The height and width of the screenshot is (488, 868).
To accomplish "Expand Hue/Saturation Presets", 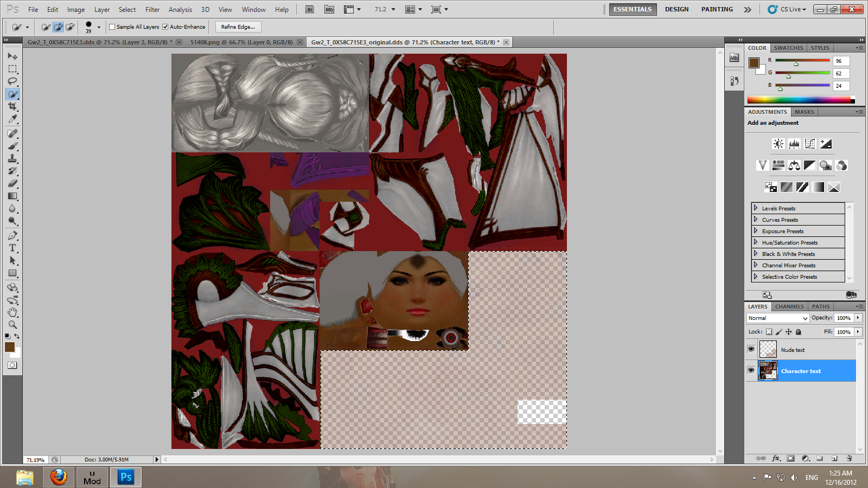I will pos(755,242).
